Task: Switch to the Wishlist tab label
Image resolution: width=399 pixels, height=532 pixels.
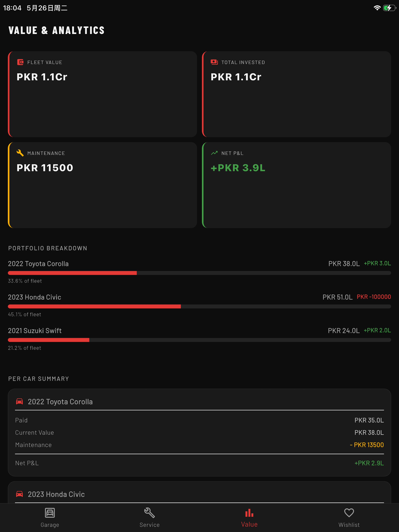Action: [x=349, y=525]
